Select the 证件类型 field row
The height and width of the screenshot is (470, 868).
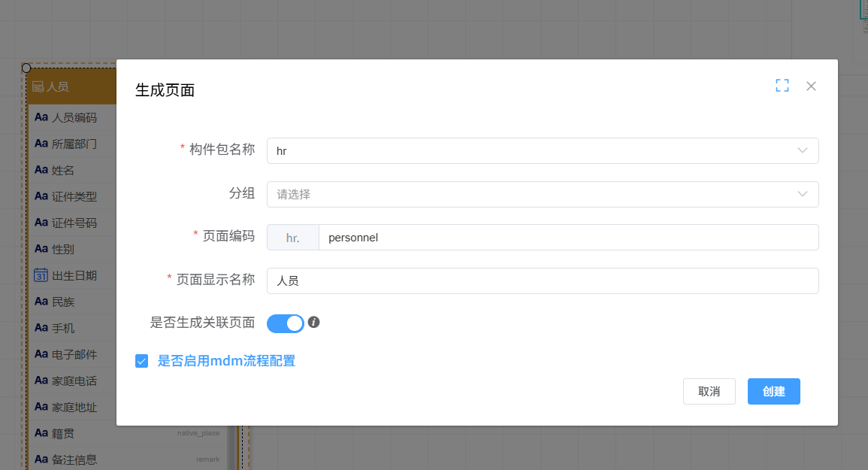tap(72, 196)
